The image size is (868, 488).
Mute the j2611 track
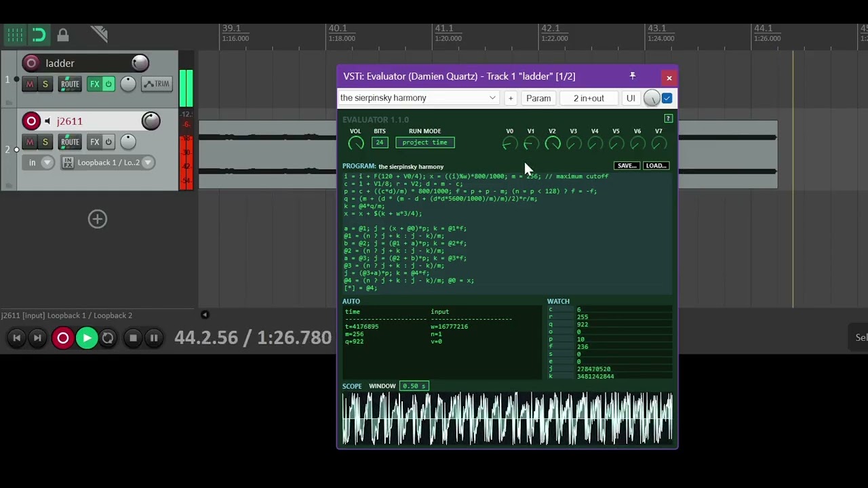pos(30,142)
